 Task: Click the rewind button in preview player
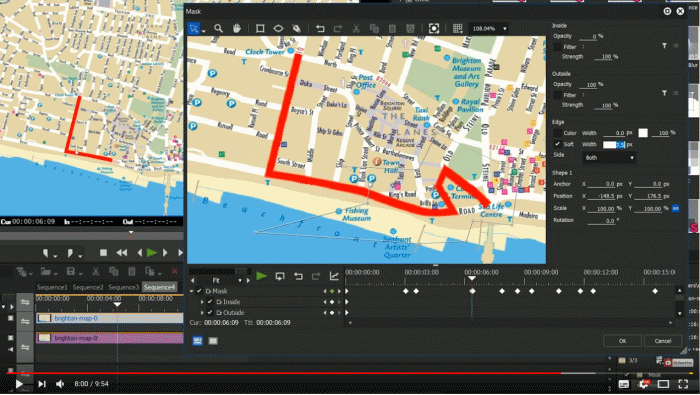coord(121,253)
